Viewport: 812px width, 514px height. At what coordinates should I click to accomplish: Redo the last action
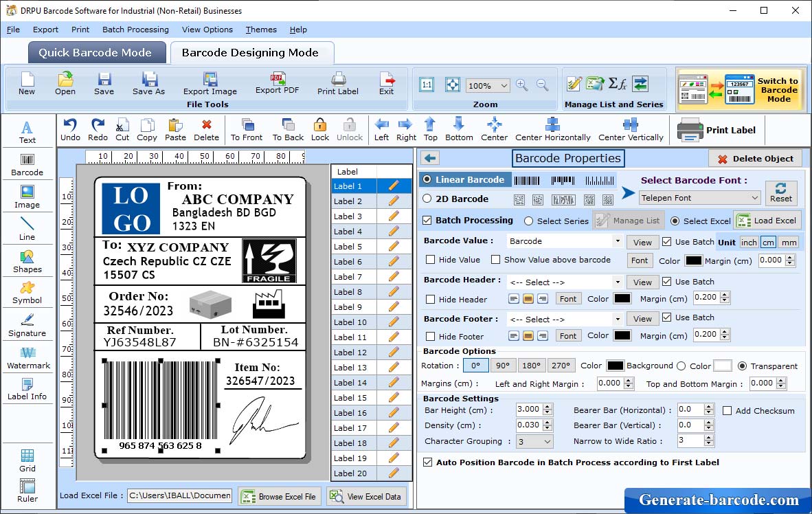click(x=98, y=130)
